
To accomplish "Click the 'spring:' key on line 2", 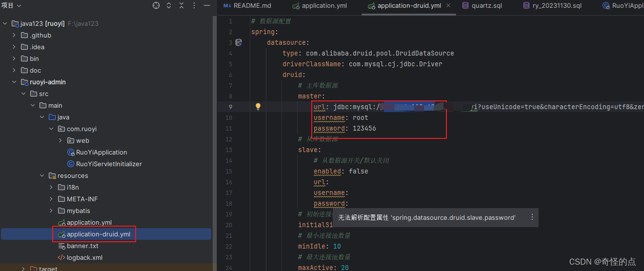I will click(x=265, y=32).
